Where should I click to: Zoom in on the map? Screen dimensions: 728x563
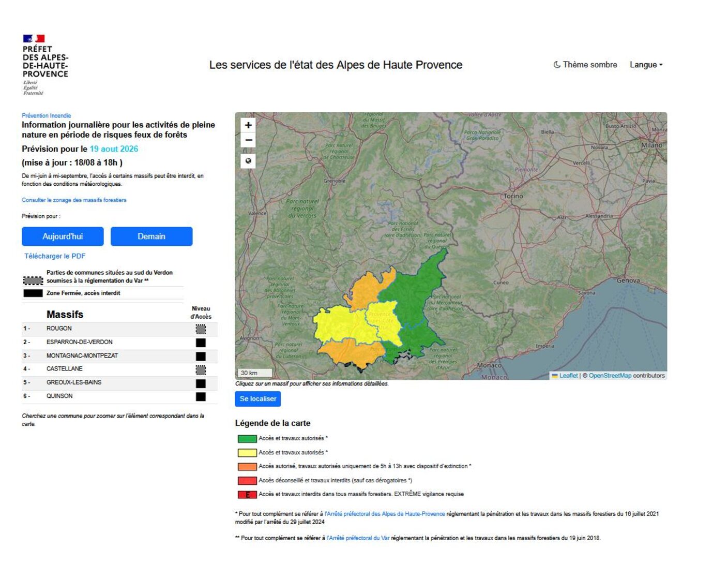point(248,125)
